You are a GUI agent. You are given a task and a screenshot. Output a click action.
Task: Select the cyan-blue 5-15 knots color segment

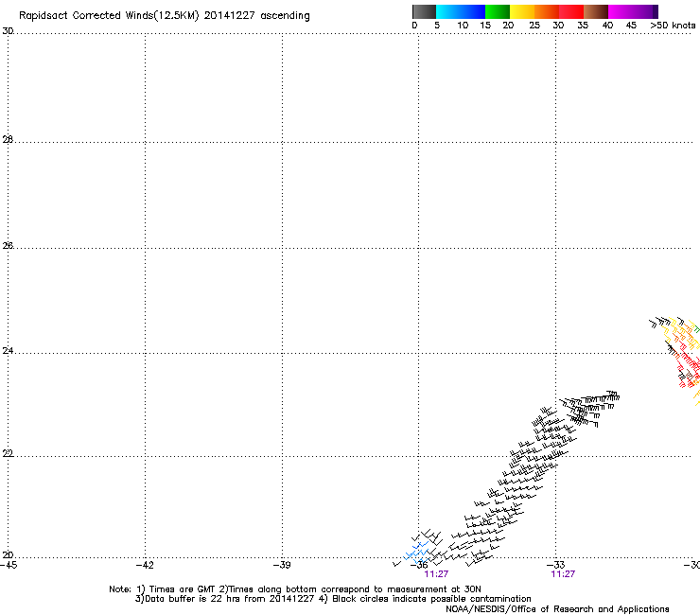point(461,11)
